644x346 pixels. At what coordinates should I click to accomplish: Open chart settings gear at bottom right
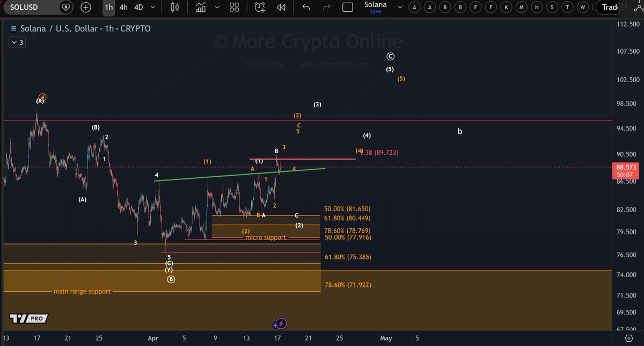(629, 338)
